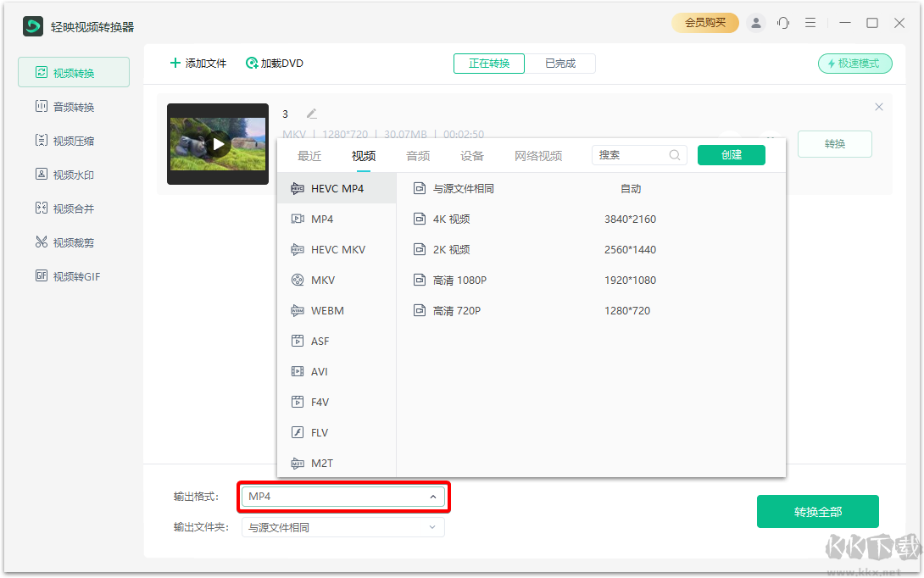Open the 输出格式 dropdown
Screen dimensions: 924x578
click(x=342, y=497)
